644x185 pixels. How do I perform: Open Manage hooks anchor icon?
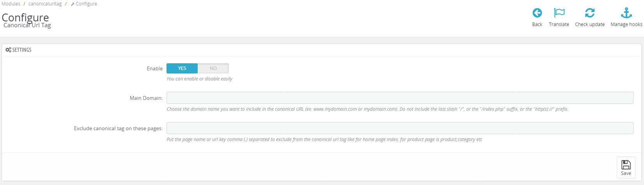tap(626, 13)
